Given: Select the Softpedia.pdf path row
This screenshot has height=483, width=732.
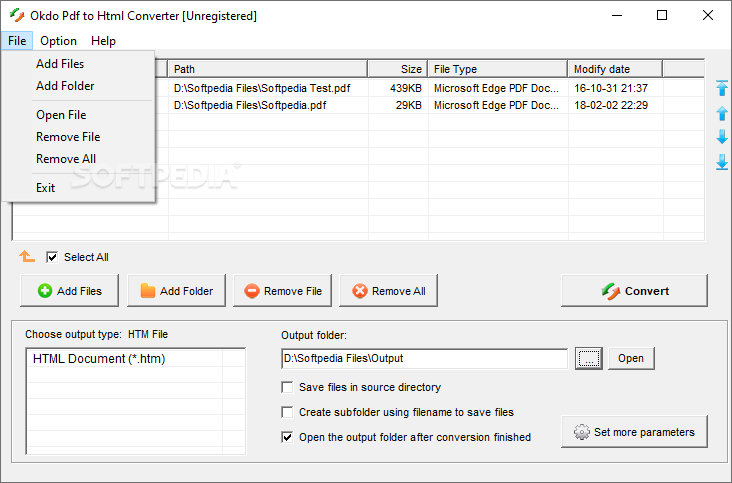Looking at the screenshot, I should coord(250,105).
